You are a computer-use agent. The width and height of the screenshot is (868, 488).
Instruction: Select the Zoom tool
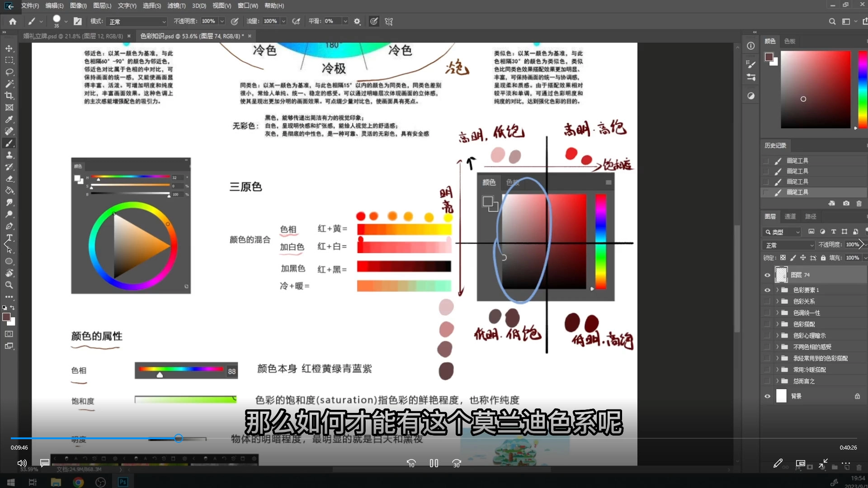(9, 285)
